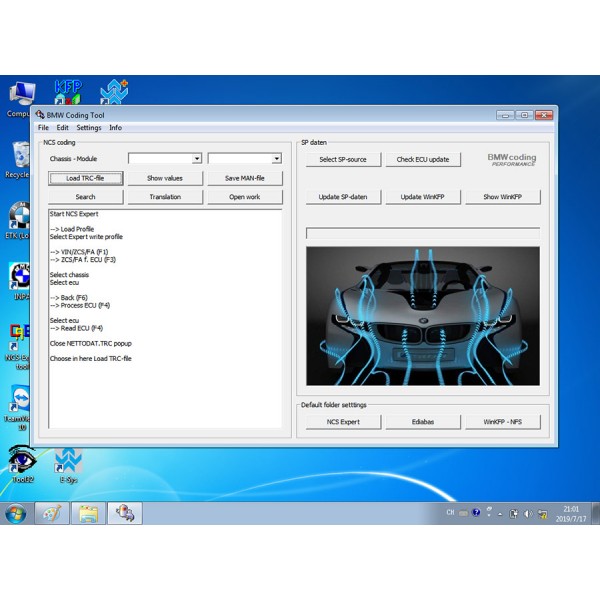Open the TeamViewer desktop shortcut
The width and height of the screenshot is (600, 600).
coord(18,408)
